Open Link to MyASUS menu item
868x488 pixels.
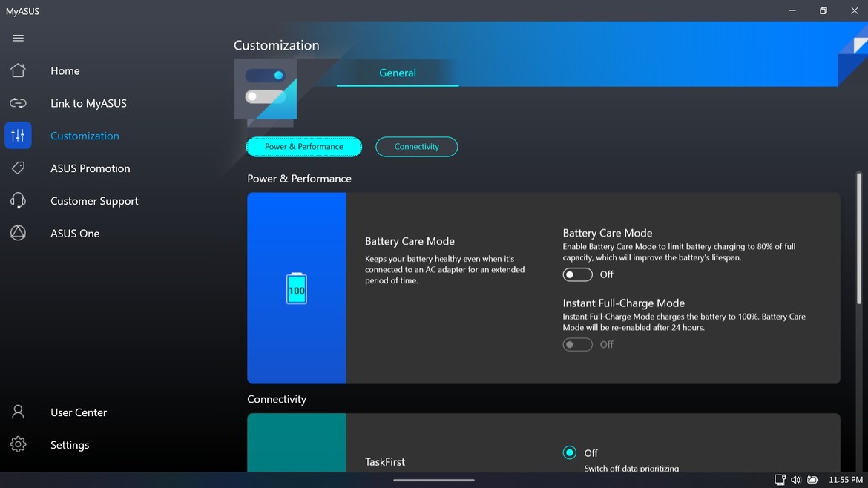tap(88, 104)
